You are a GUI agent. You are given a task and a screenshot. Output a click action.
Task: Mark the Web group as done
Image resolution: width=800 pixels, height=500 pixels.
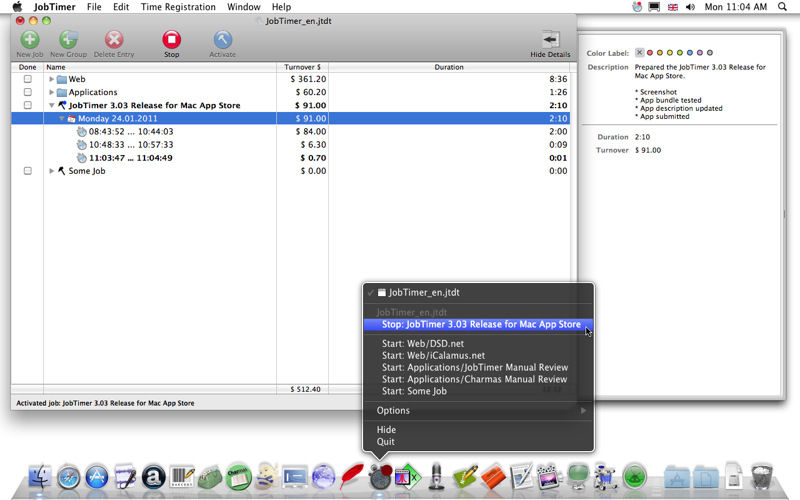(28, 79)
